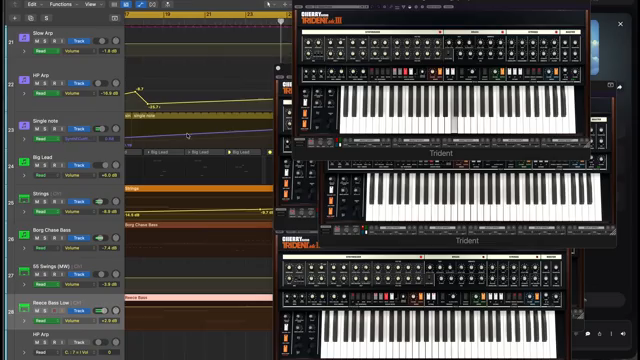Click the Single note track icon
Viewport: 640px width, 360px height.
pos(24,125)
